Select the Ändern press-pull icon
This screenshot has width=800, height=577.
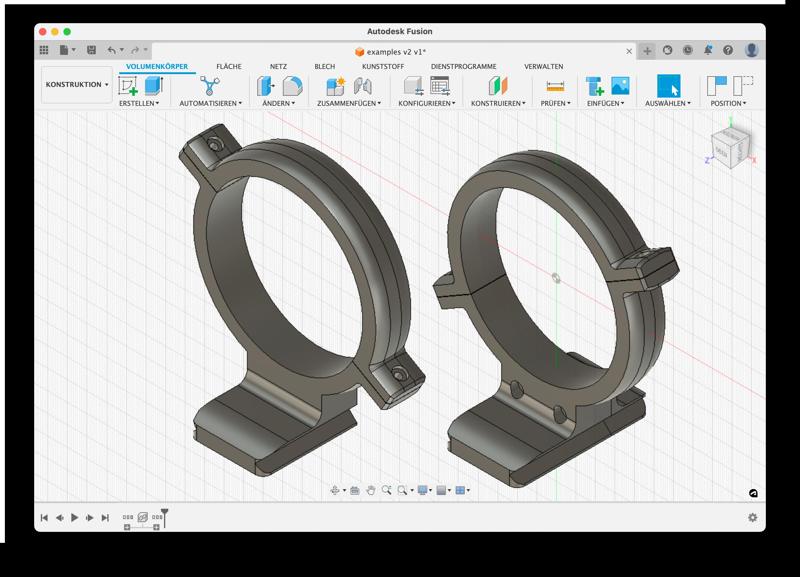click(x=263, y=87)
